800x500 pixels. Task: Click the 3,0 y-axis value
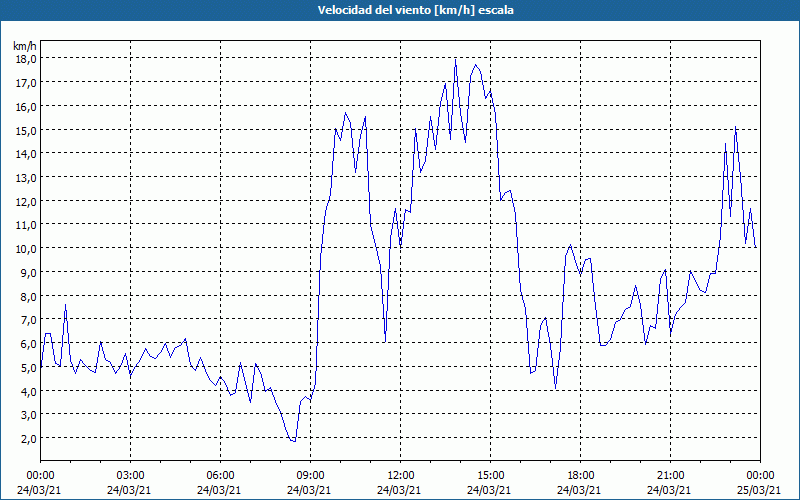[28, 415]
